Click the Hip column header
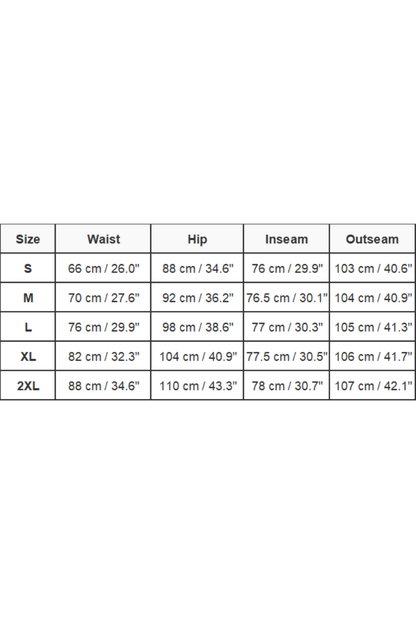Viewport: 416px width, 624px height. (x=197, y=239)
